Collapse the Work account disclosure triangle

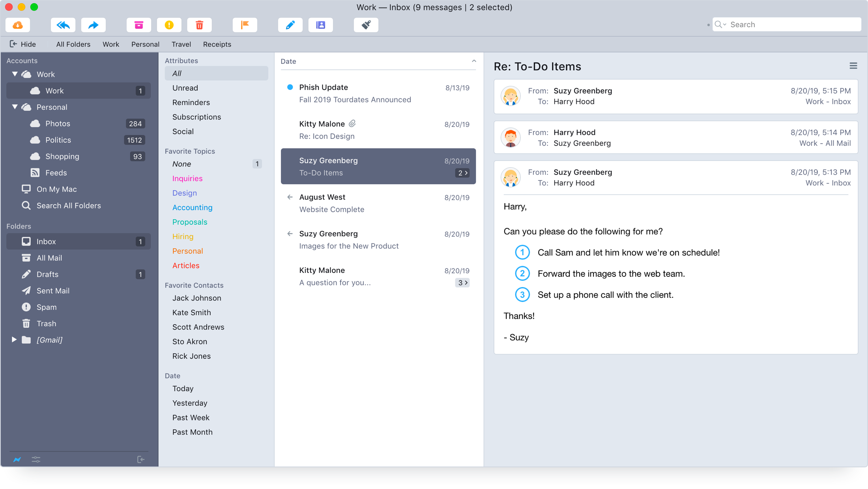click(15, 74)
